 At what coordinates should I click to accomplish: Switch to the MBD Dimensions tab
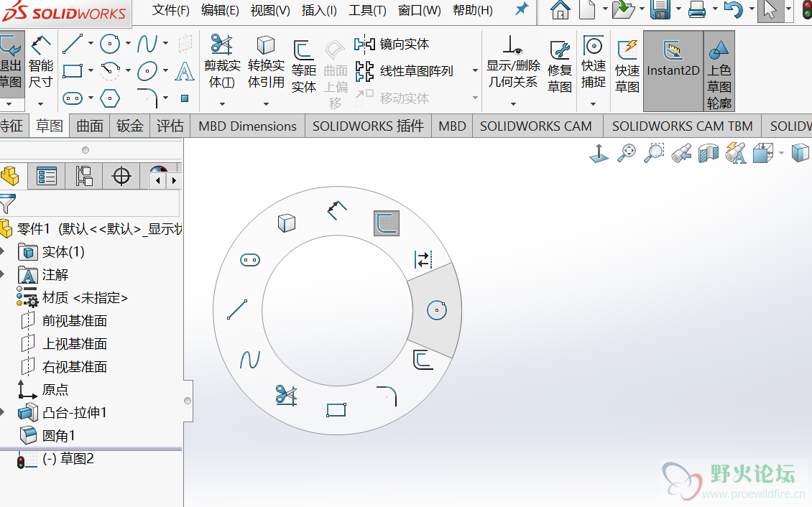point(247,126)
